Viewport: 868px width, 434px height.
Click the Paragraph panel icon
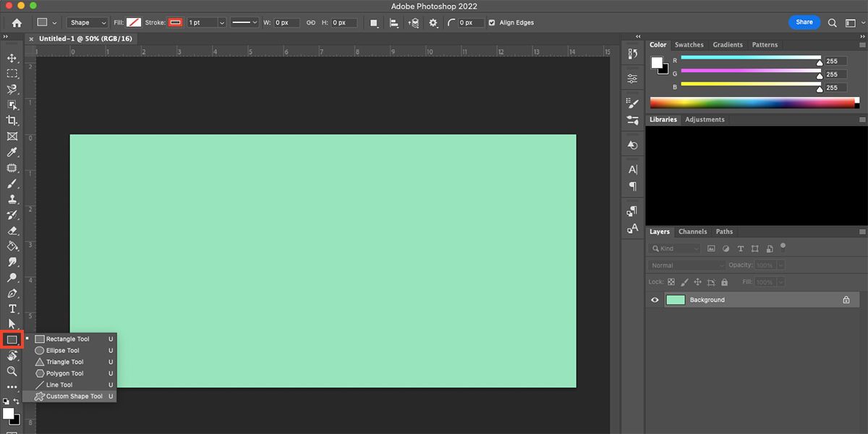click(631, 186)
